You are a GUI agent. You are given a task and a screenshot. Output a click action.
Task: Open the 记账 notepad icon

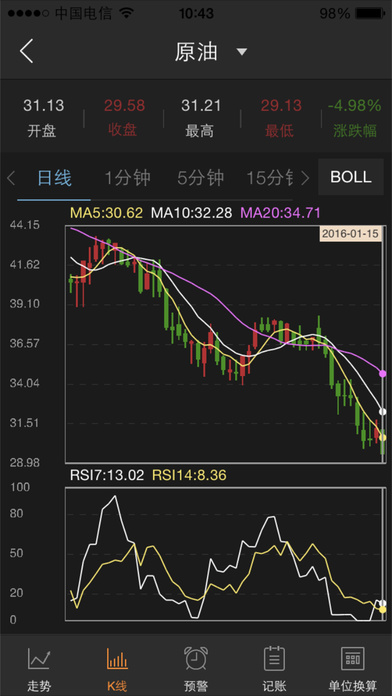point(274,658)
